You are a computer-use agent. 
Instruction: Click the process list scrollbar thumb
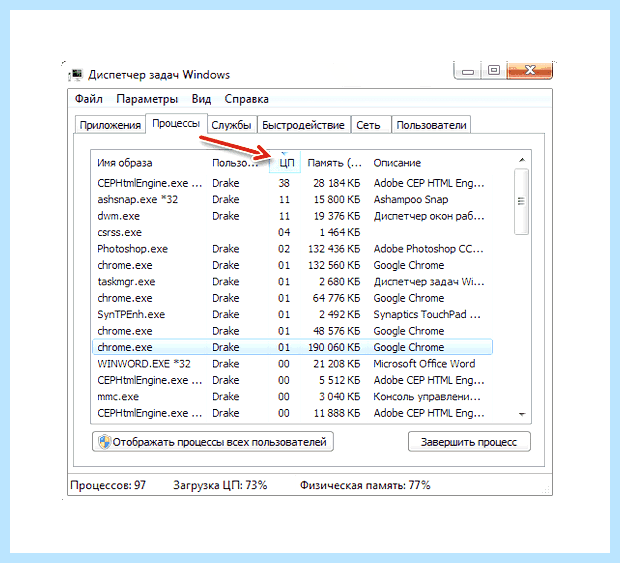(x=522, y=201)
